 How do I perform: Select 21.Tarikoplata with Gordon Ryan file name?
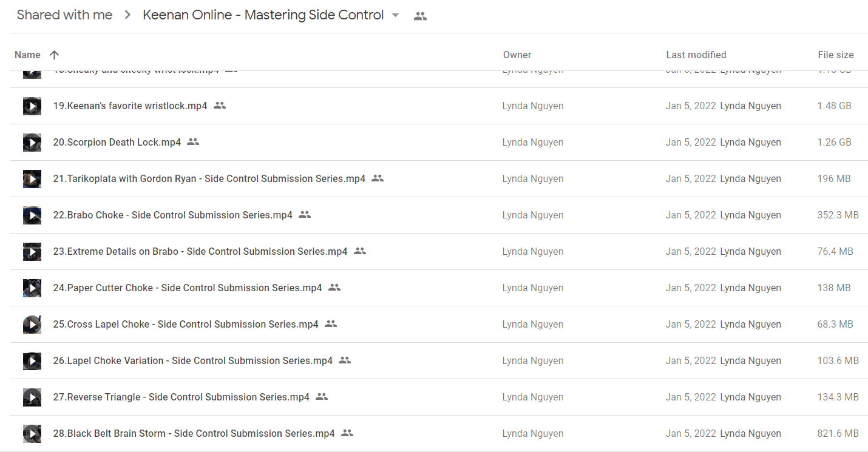pos(209,178)
